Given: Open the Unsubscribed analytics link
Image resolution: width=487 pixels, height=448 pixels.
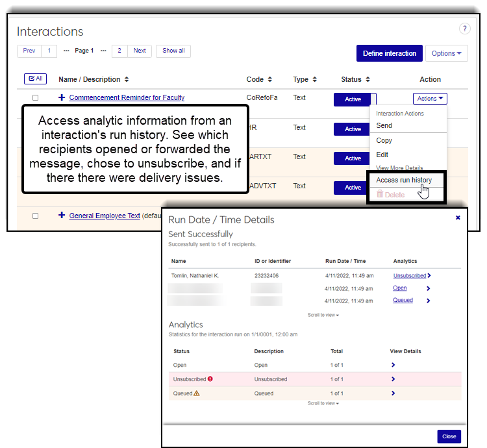Looking at the screenshot, I should pyautogui.click(x=409, y=276).
